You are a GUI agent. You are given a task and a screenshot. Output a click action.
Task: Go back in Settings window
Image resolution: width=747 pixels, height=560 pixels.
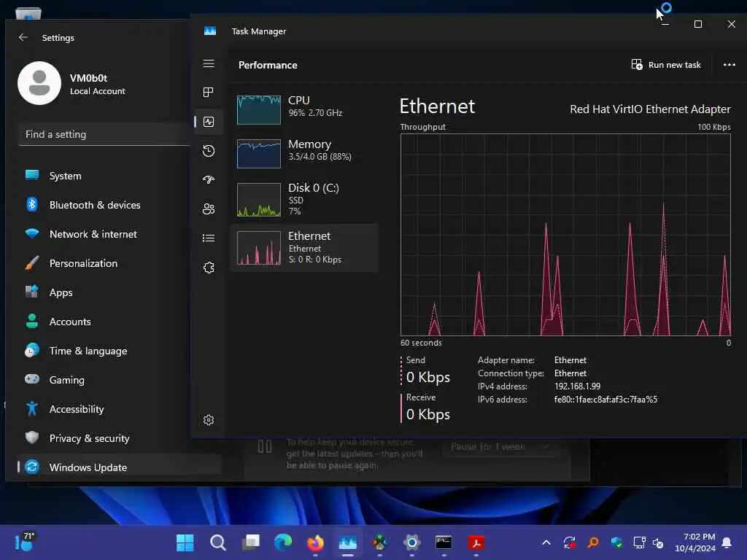pyautogui.click(x=23, y=37)
